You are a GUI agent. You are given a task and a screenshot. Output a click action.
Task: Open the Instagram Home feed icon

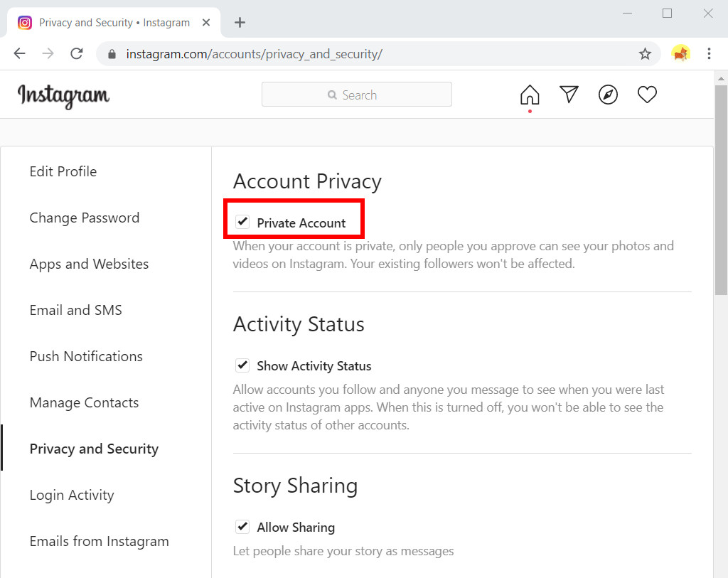click(530, 95)
